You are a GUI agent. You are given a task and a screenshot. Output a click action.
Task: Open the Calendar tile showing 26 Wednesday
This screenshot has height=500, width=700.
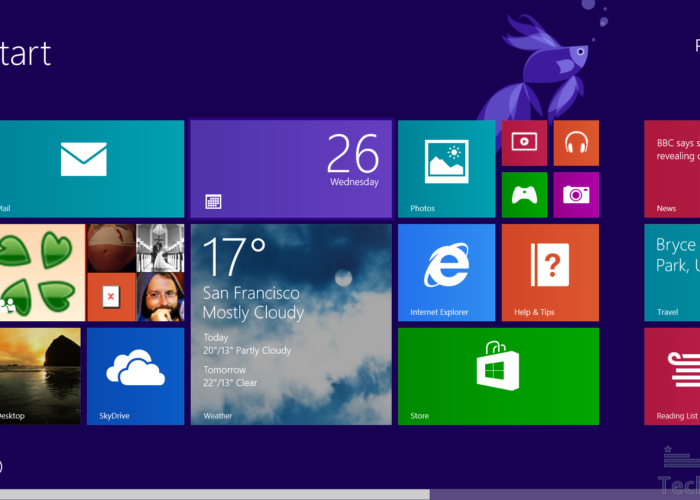pyautogui.click(x=290, y=168)
